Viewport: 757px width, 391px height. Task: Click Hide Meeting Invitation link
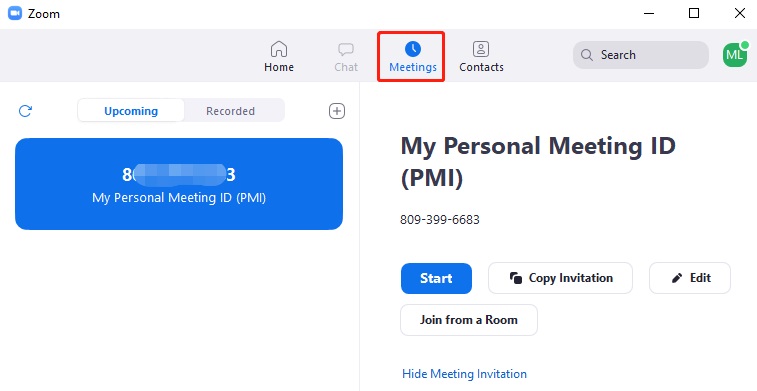[464, 374]
